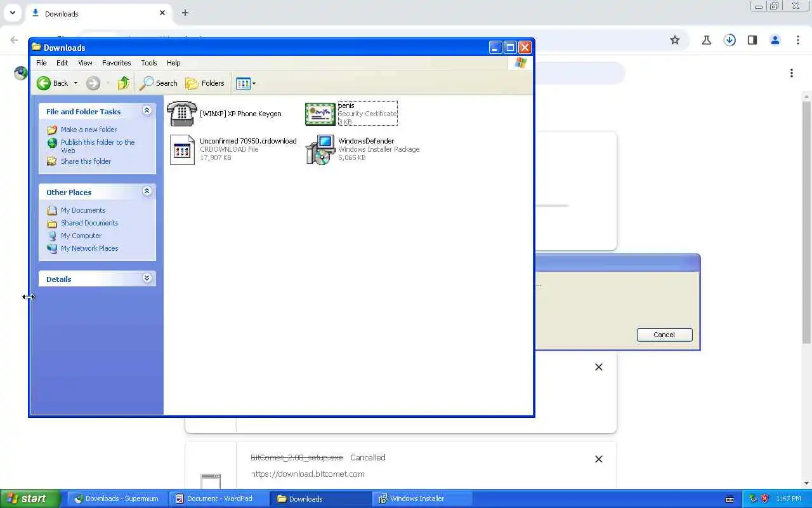Open My Computer link

pyautogui.click(x=81, y=236)
